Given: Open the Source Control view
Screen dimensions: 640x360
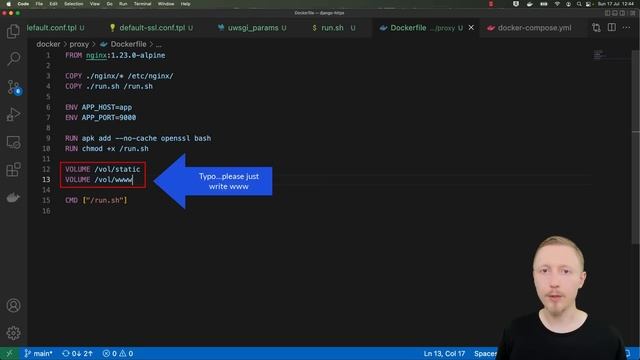Looking at the screenshot, I should pos(14,87).
